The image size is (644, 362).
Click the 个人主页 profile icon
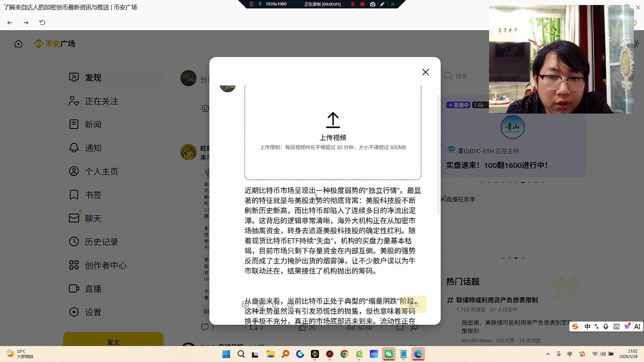pos(74,171)
